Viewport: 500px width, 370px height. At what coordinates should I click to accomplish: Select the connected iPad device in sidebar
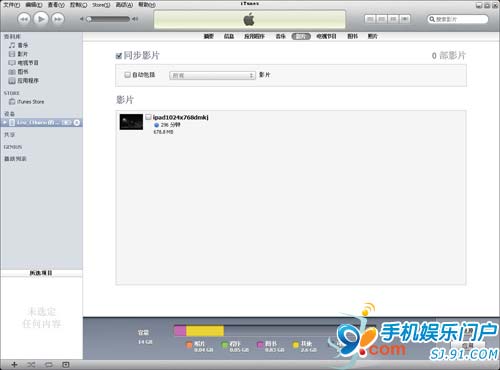pyautogui.click(x=41, y=123)
